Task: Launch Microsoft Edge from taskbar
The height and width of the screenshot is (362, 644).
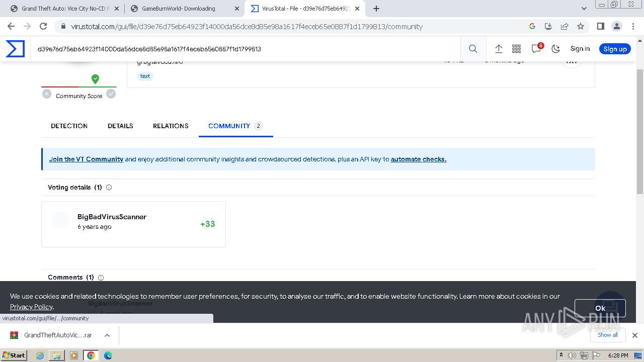Action: click(x=108, y=355)
